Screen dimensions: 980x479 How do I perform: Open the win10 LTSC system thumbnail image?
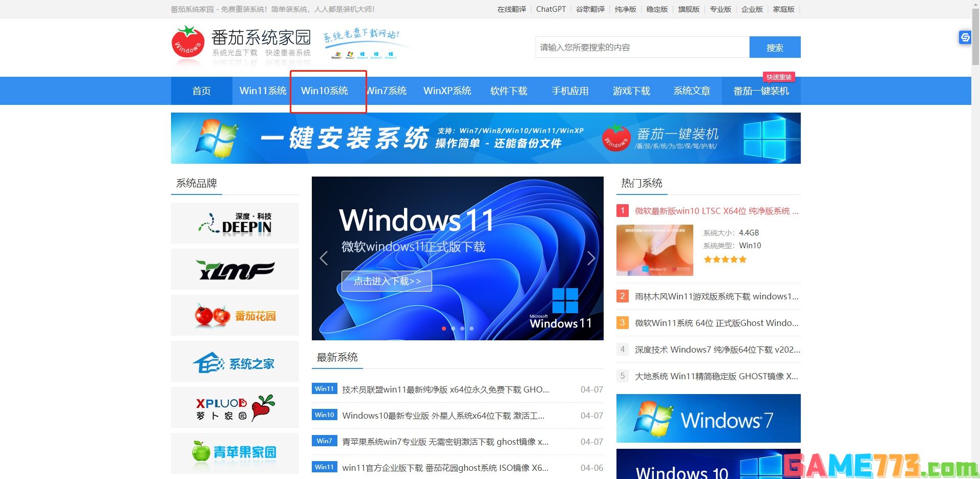coord(655,250)
